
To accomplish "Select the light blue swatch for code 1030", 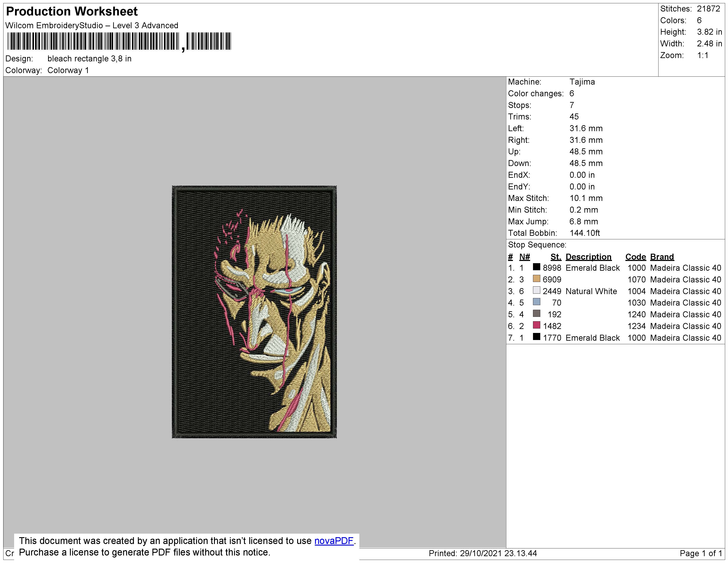I will pyautogui.click(x=536, y=302).
